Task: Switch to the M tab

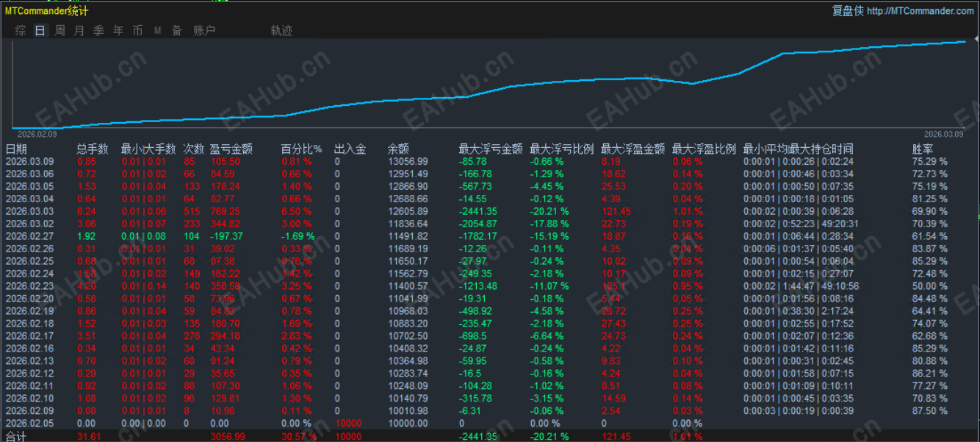Action: pos(157,30)
